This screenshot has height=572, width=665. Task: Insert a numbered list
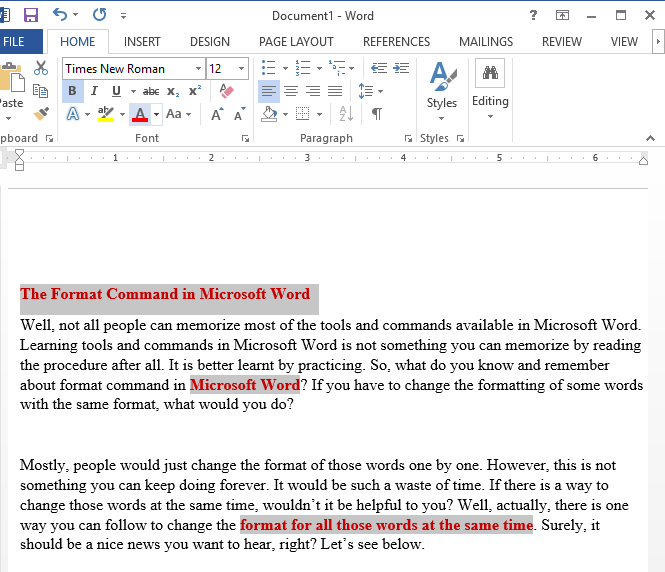(x=303, y=68)
